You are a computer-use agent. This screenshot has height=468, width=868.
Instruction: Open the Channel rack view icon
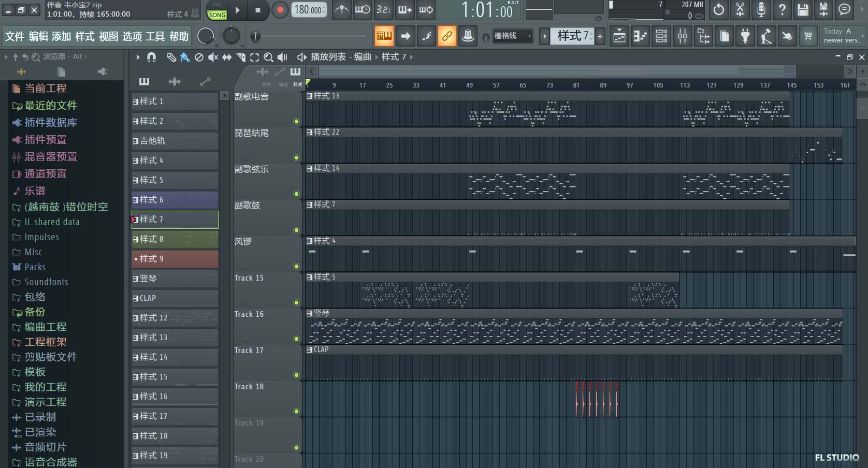point(661,36)
